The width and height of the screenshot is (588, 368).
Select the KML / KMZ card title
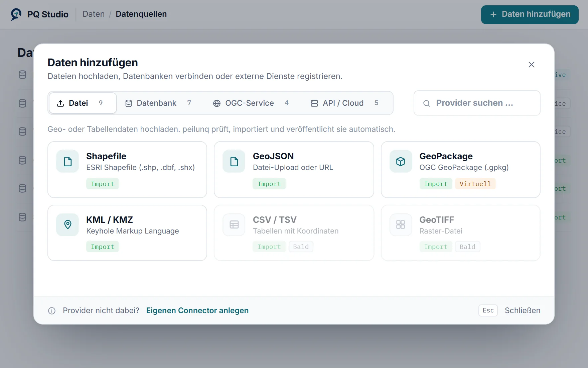point(110,220)
